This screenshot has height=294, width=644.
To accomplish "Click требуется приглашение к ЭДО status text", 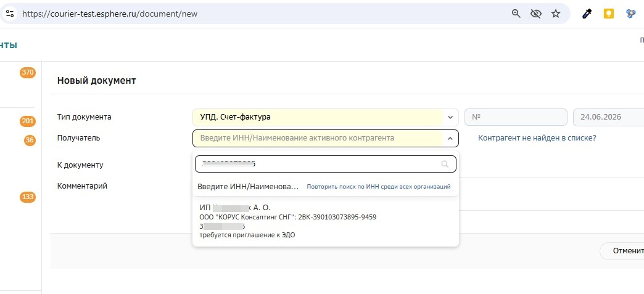I will [247, 235].
